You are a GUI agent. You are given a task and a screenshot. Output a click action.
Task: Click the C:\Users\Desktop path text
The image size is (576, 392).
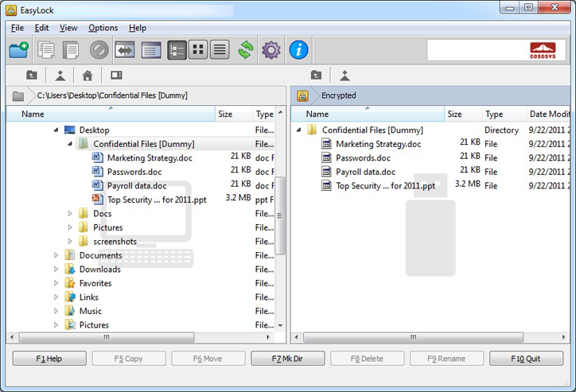(112, 95)
